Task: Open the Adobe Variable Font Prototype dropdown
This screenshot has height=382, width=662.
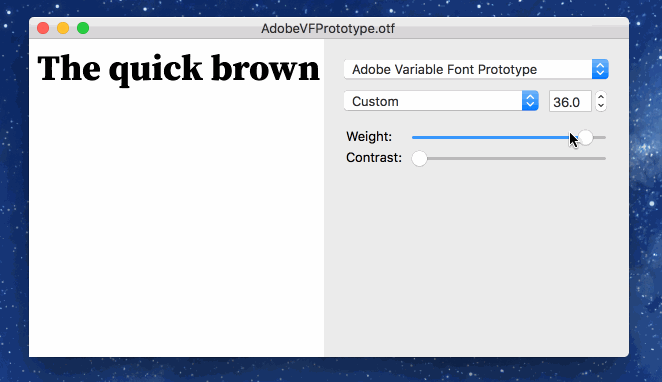Action: (x=476, y=69)
